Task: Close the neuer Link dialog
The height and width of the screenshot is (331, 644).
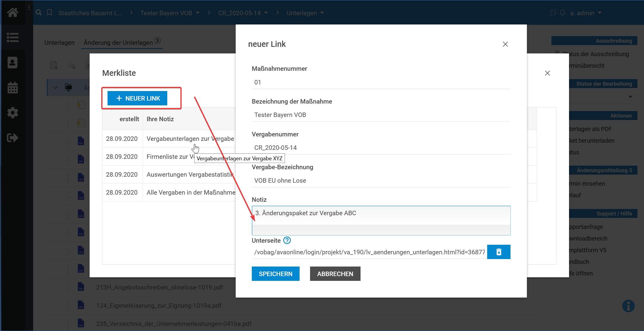Action: pyautogui.click(x=505, y=44)
